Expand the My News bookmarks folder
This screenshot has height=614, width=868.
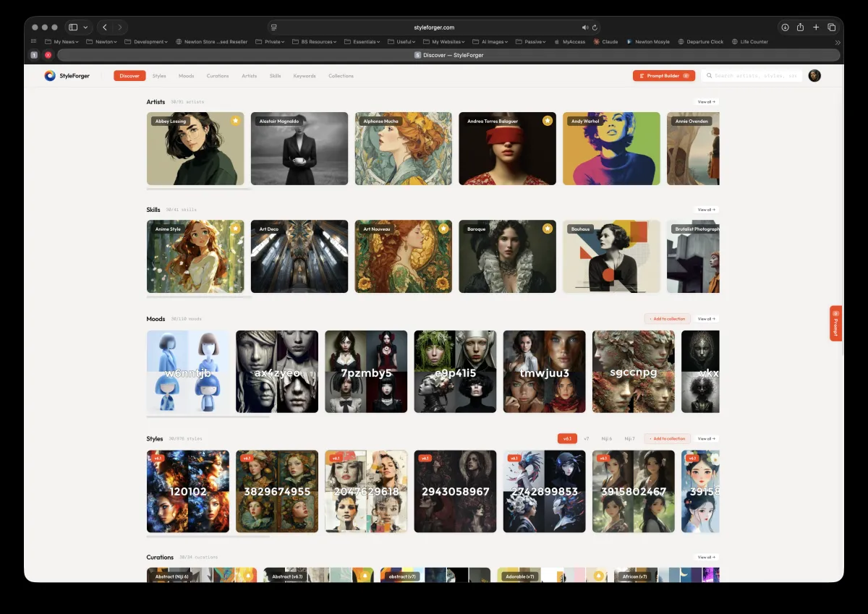click(x=64, y=42)
